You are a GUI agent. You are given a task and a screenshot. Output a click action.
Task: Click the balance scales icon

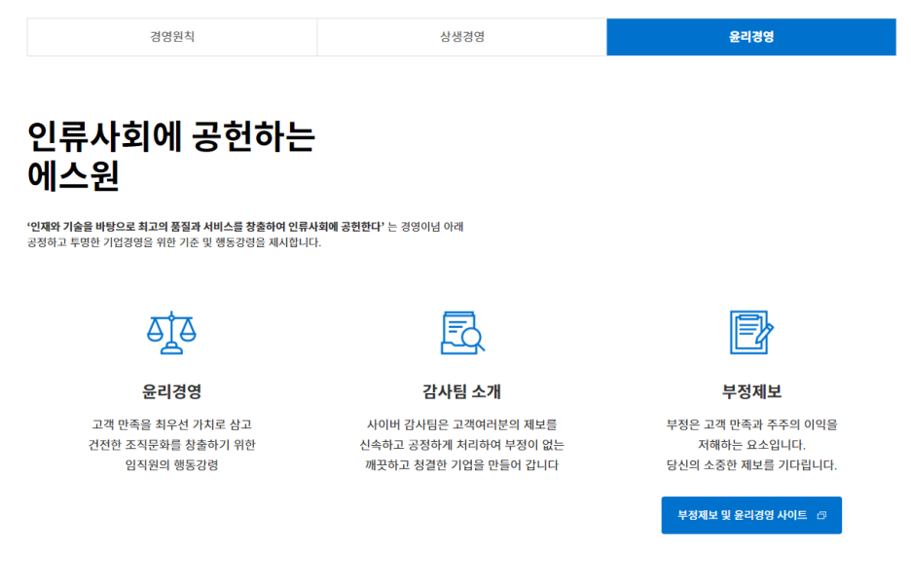tap(171, 332)
